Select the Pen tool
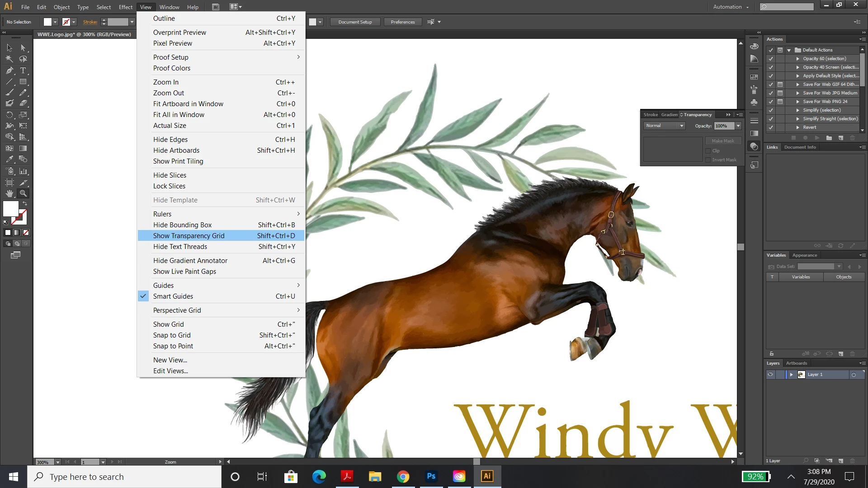 [x=9, y=70]
